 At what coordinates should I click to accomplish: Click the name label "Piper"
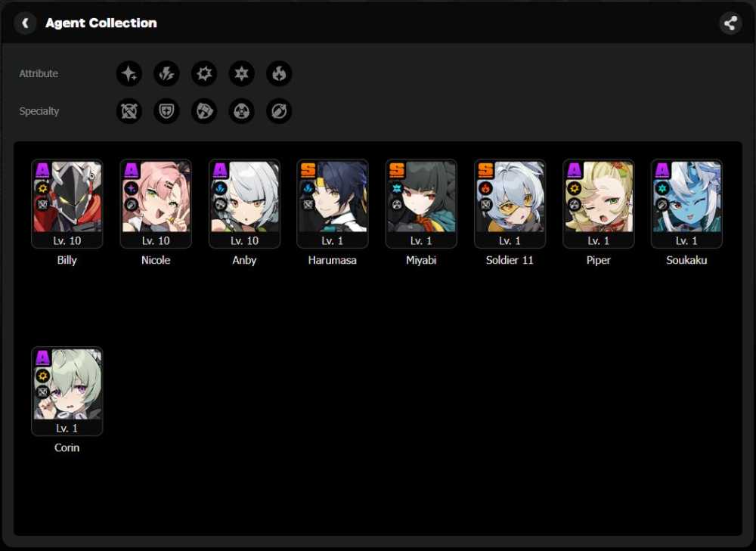coord(599,260)
